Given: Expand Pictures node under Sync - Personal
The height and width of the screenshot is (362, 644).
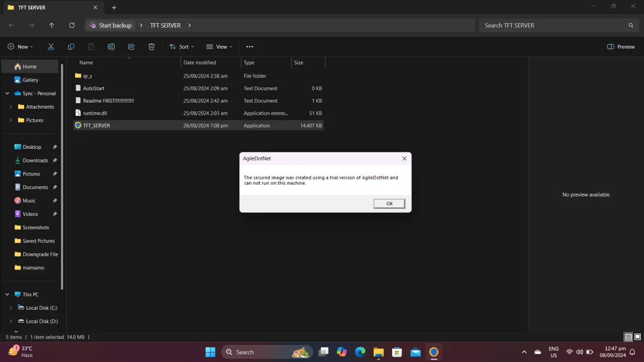Looking at the screenshot, I should 11,120.
